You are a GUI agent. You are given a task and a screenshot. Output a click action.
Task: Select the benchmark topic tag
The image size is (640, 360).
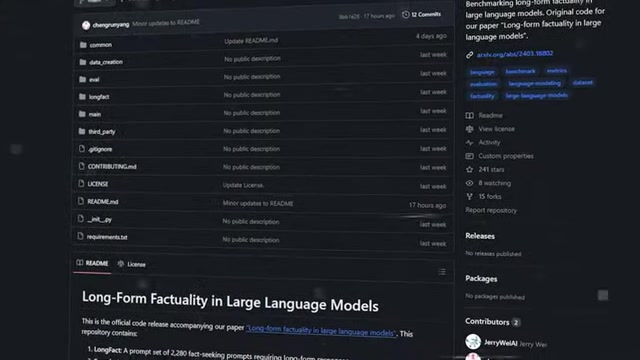520,71
